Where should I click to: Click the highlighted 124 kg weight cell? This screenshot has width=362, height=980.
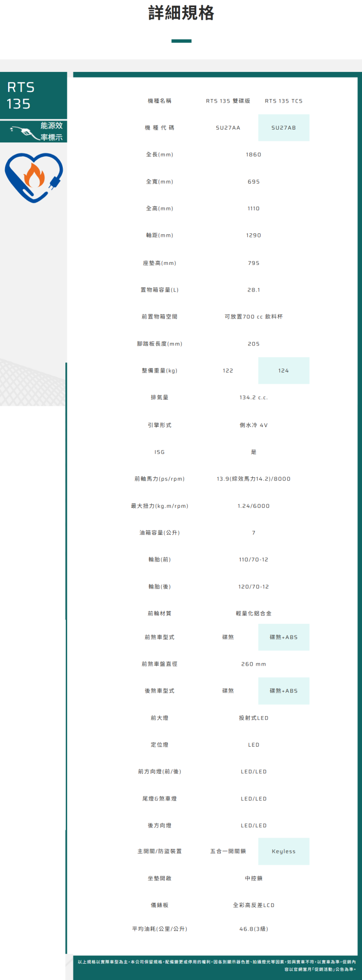[x=283, y=371]
